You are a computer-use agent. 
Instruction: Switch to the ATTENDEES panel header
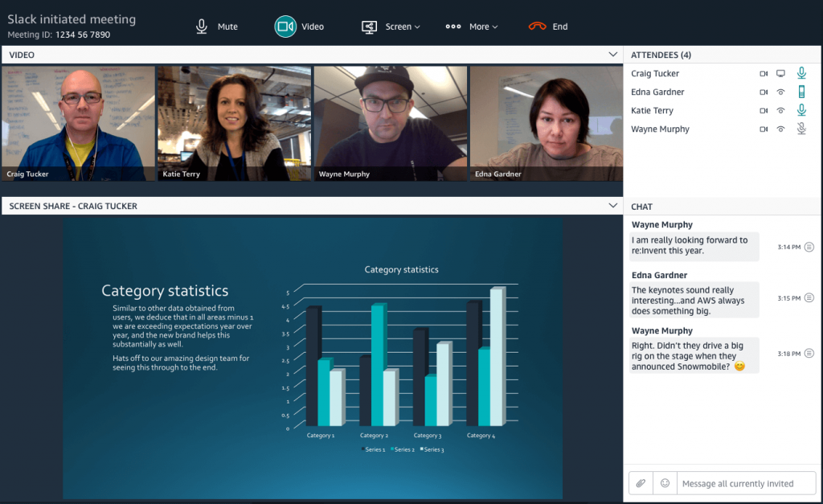point(662,55)
